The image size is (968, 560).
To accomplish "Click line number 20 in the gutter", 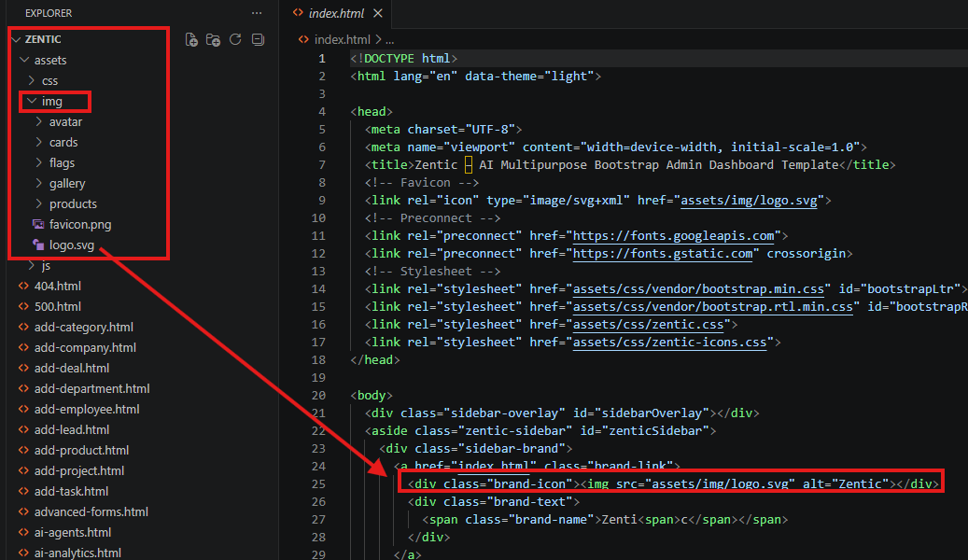I will tap(318, 395).
